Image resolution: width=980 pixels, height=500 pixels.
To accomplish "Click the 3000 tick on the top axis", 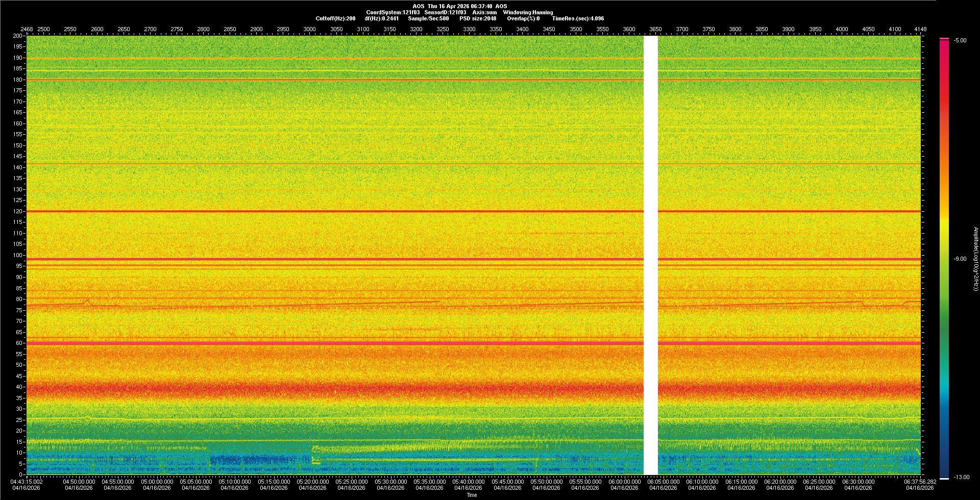I will (x=309, y=30).
